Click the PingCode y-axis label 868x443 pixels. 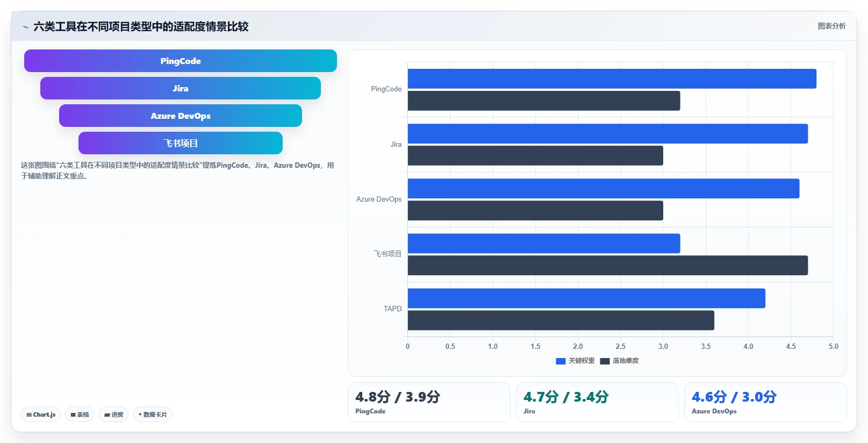tap(386, 89)
